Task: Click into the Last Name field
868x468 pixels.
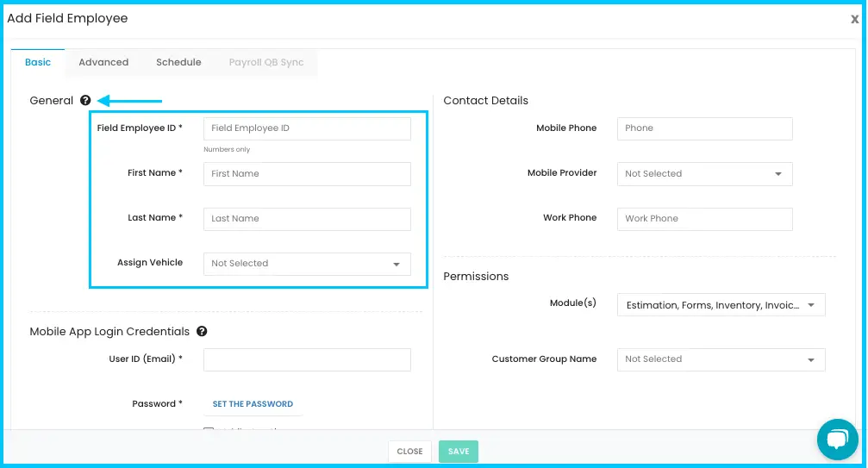Action: click(x=307, y=219)
